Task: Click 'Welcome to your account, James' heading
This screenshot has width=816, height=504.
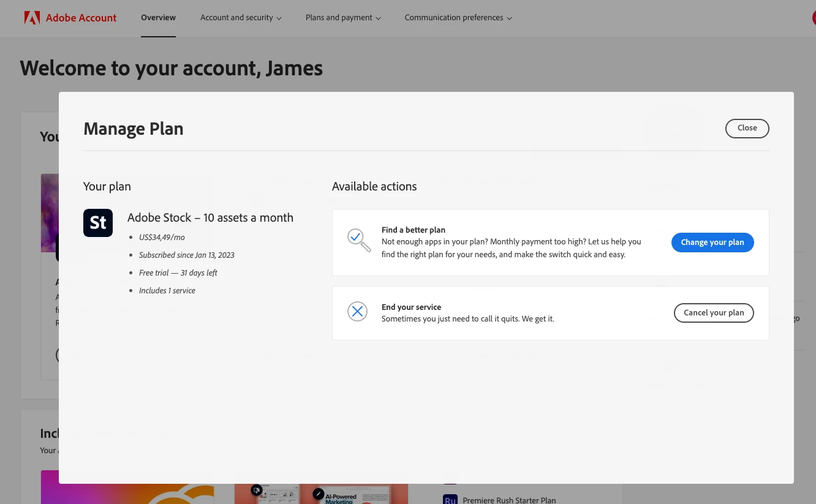Action: click(172, 69)
